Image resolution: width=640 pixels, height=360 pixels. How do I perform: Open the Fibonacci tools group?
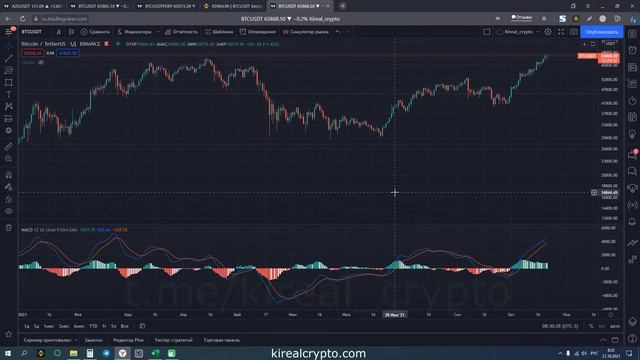click(x=9, y=70)
